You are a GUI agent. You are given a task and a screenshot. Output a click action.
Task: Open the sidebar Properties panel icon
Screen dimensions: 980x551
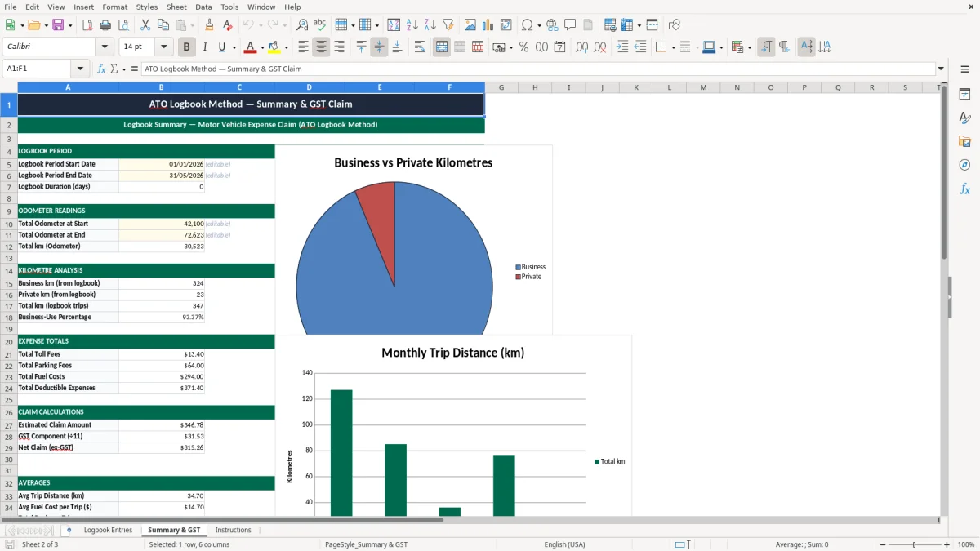pos(964,95)
